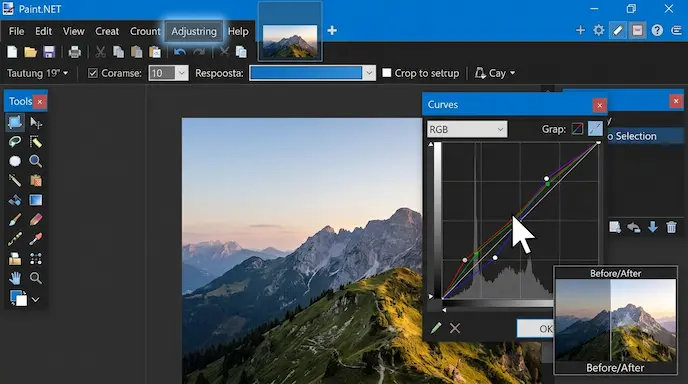Open the Creat menu

tap(107, 32)
